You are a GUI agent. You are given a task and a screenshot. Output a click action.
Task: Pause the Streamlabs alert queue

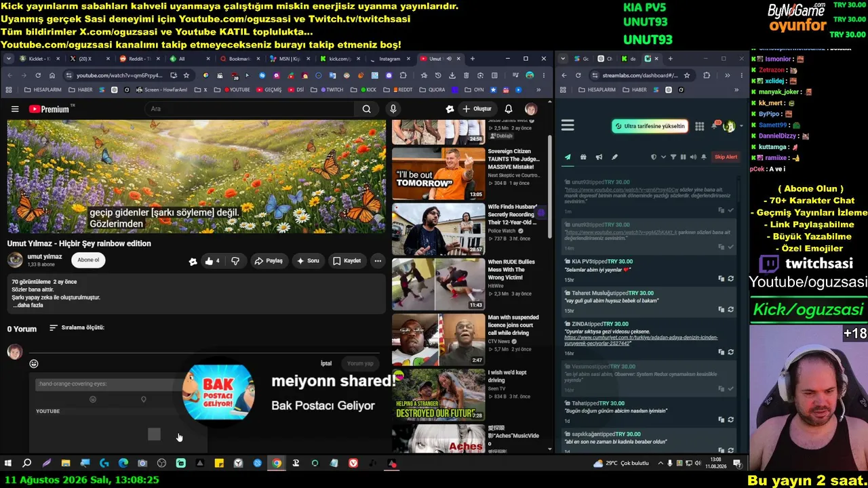pos(683,157)
